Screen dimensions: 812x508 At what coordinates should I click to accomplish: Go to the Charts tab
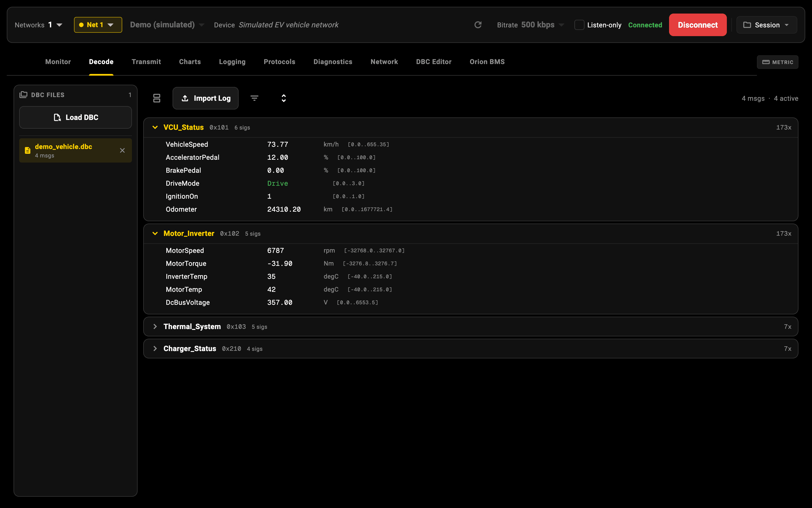coord(190,62)
